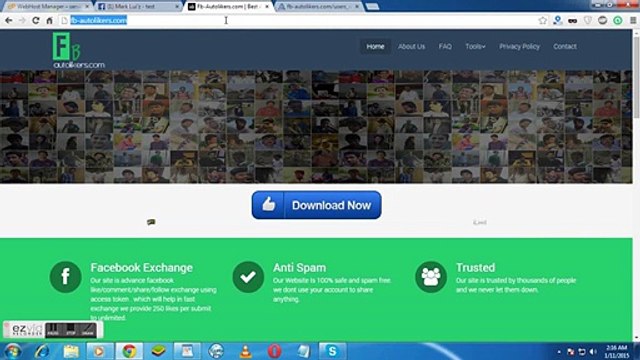Viewport: 640px width, 360px height.
Task: Stop recording in the ezvid recorder
Action: pyautogui.click(x=71, y=330)
